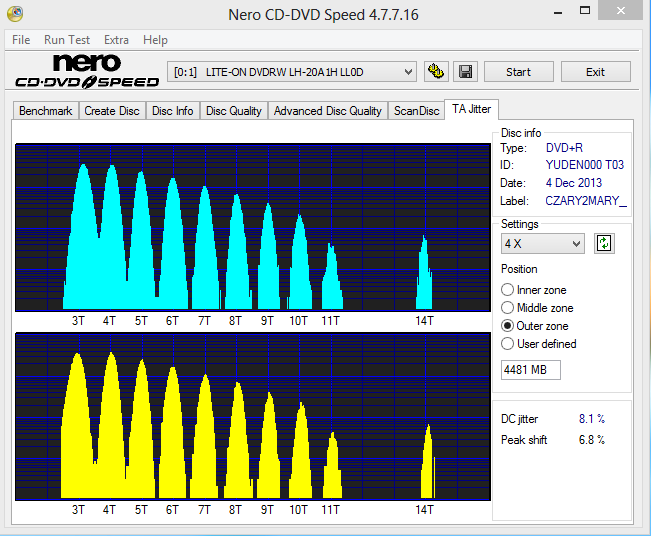Click the save floppy disk icon
Image resolution: width=651 pixels, height=536 pixels.
point(465,72)
